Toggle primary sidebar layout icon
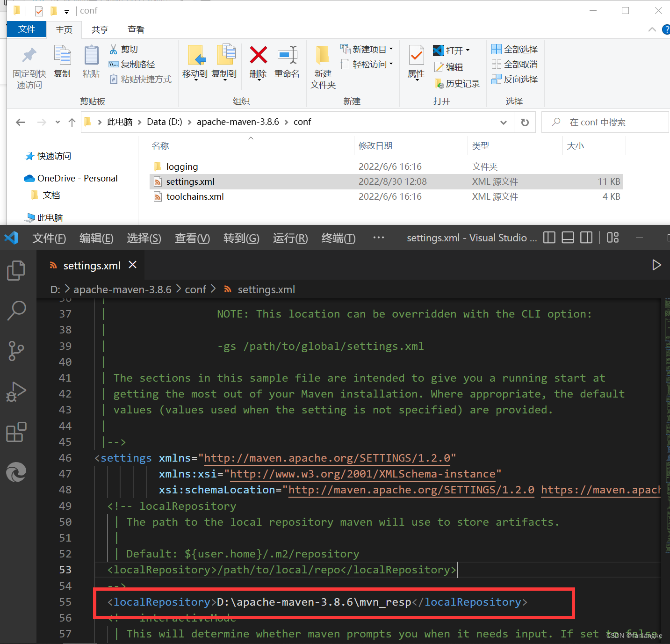 click(x=549, y=238)
